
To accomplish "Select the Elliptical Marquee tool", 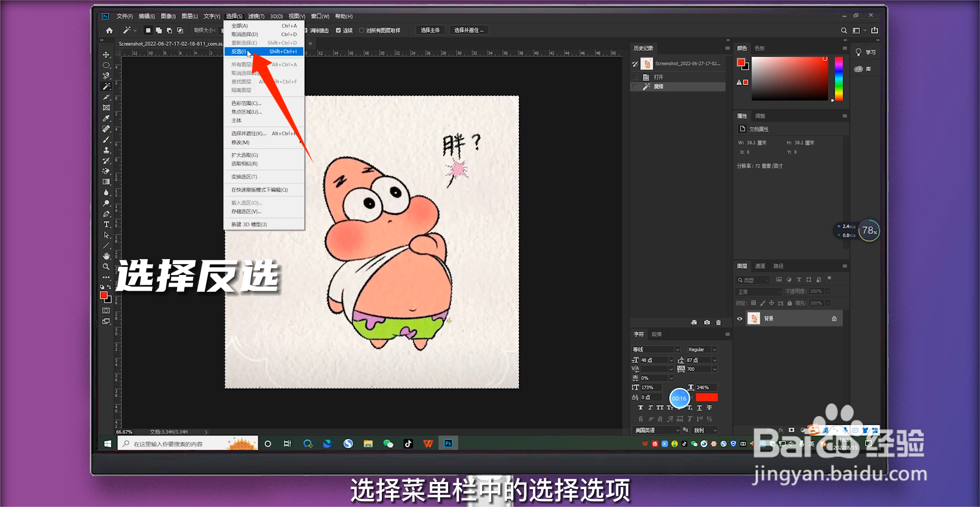I will tap(106, 65).
